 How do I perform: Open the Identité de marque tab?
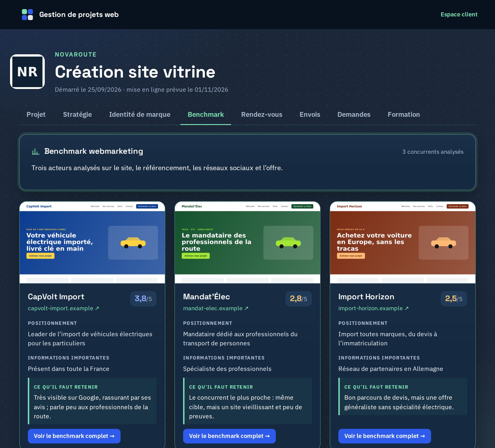pyautogui.click(x=140, y=114)
